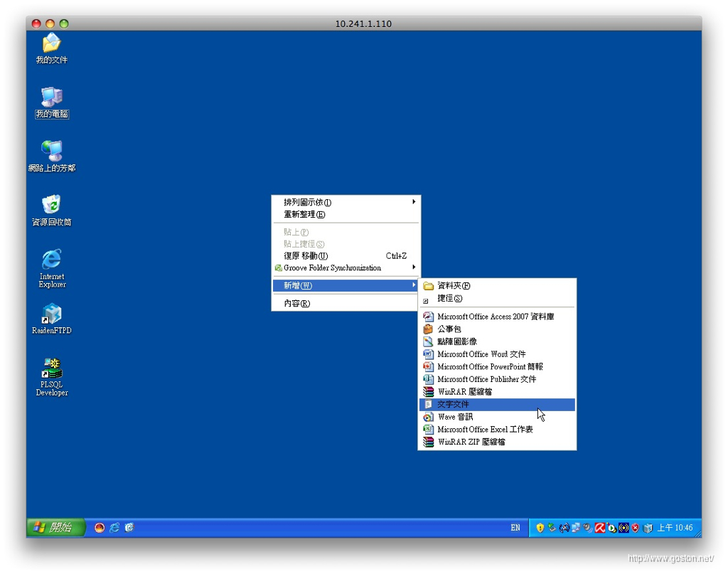Create a Microsoft Office Access 2007 資料庫

497,317
